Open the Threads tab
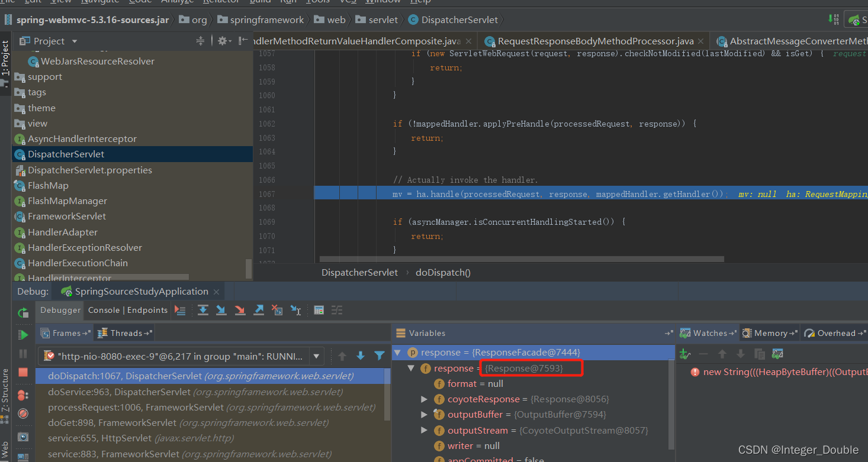Viewport: 868px width, 462px height. point(126,333)
